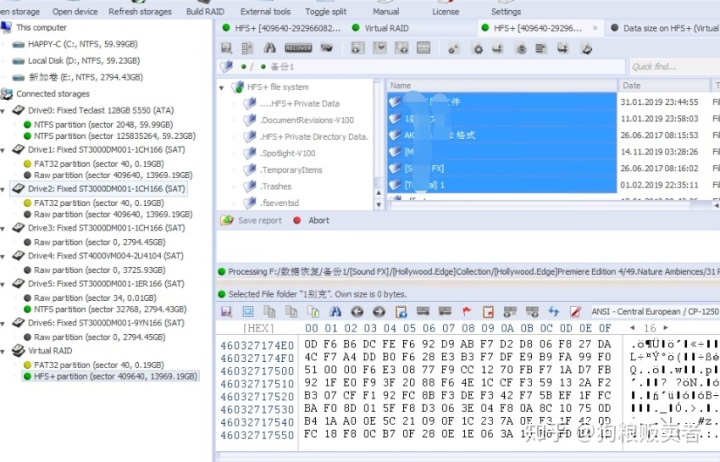Click the Virtual RAID storage icon in the tree
The height and width of the screenshot is (462, 720).
tap(18, 350)
